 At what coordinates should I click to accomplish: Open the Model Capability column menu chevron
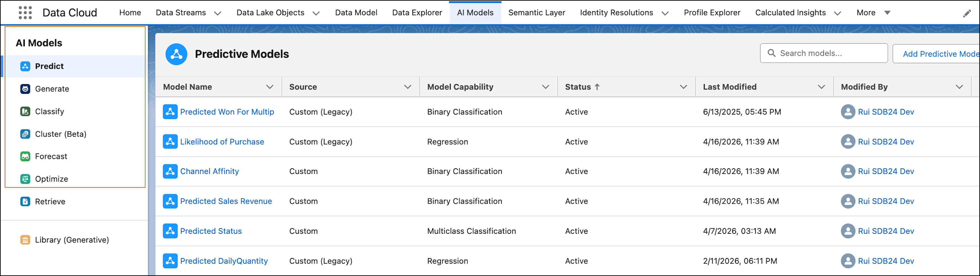click(x=546, y=87)
